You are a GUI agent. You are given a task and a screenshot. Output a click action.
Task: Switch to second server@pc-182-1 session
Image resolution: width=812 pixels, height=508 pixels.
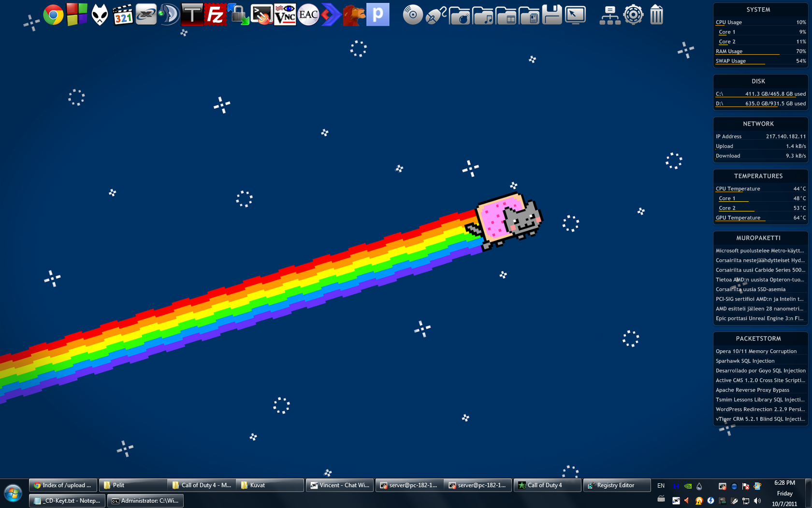[x=478, y=485]
